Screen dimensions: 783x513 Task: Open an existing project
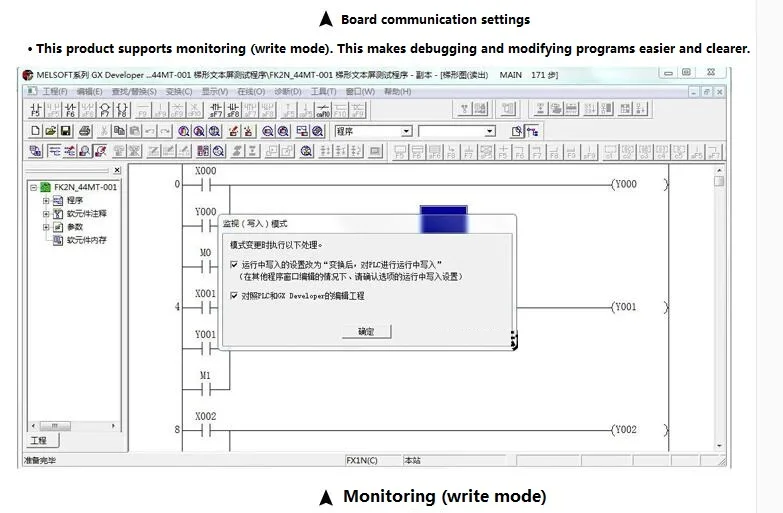(50, 131)
